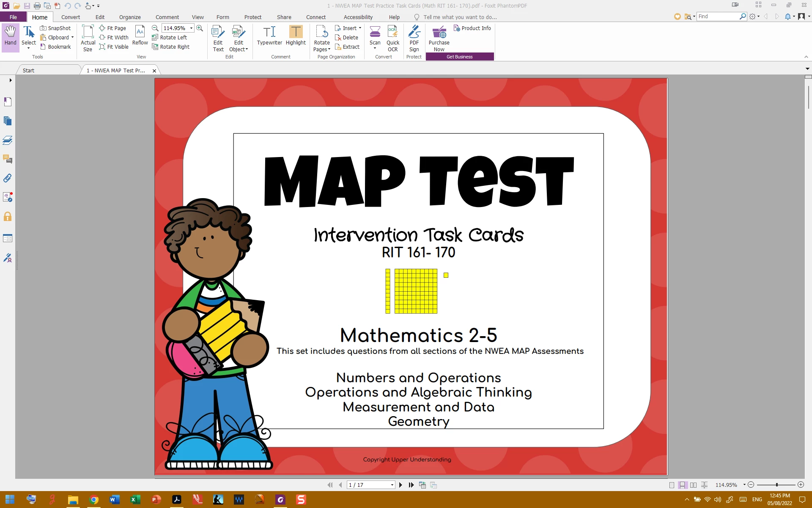
Task: Open the Bookmarks side panel icon
Action: (x=8, y=102)
